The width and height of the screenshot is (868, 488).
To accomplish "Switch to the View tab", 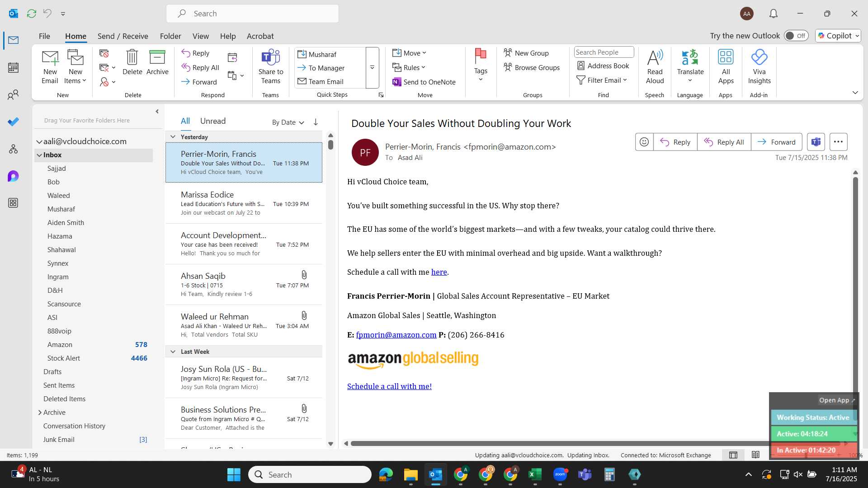I will point(201,36).
